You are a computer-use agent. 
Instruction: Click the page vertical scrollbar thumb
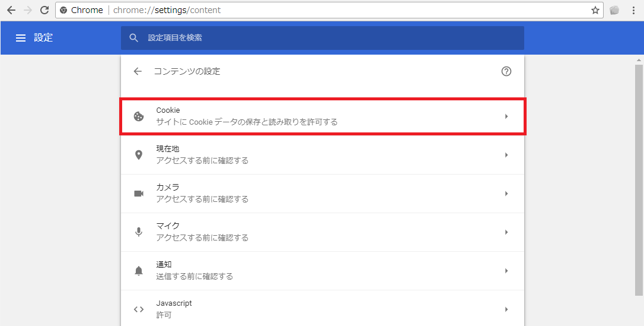click(x=639, y=180)
